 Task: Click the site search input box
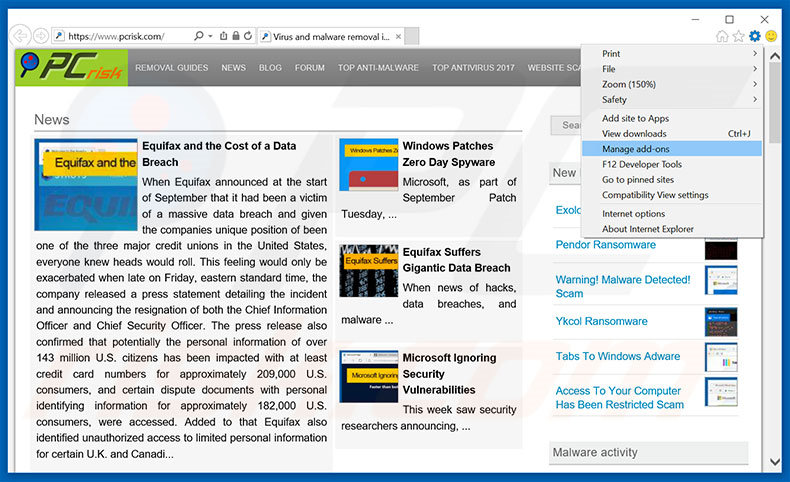[x=566, y=125]
